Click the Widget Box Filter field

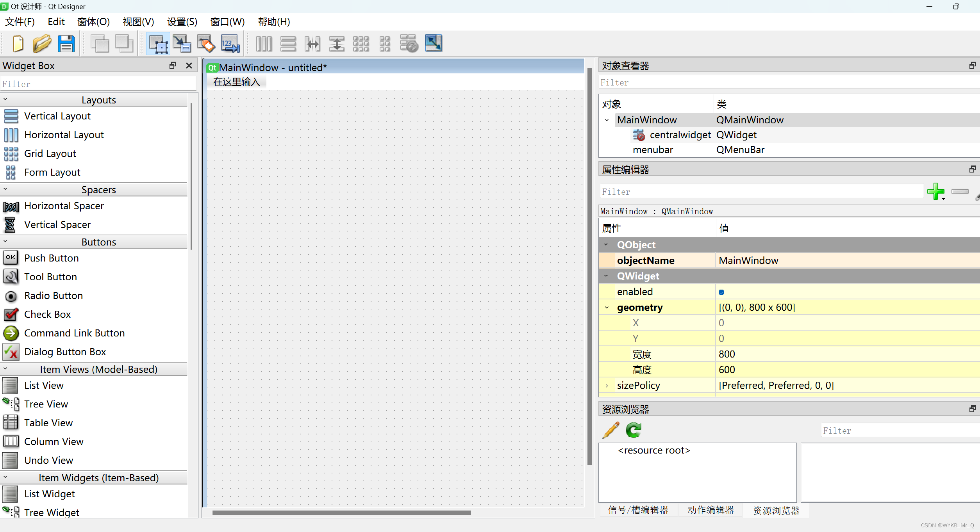coord(98,84)
